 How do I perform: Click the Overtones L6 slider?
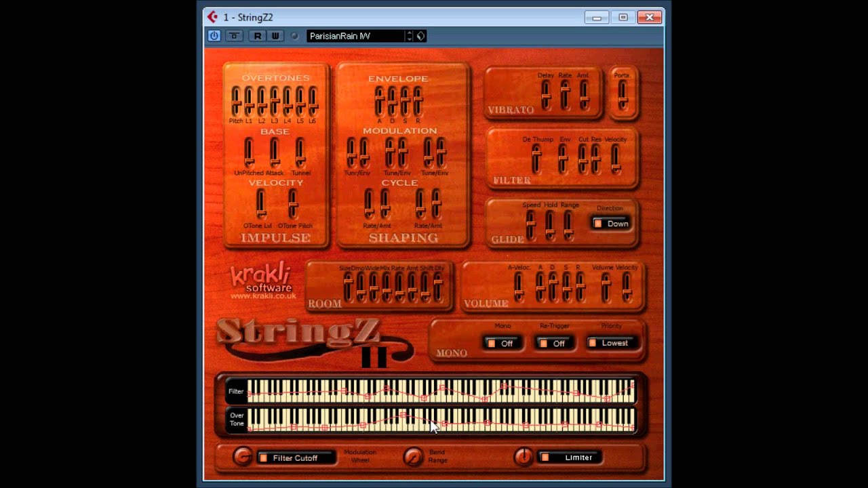[313, 101]
